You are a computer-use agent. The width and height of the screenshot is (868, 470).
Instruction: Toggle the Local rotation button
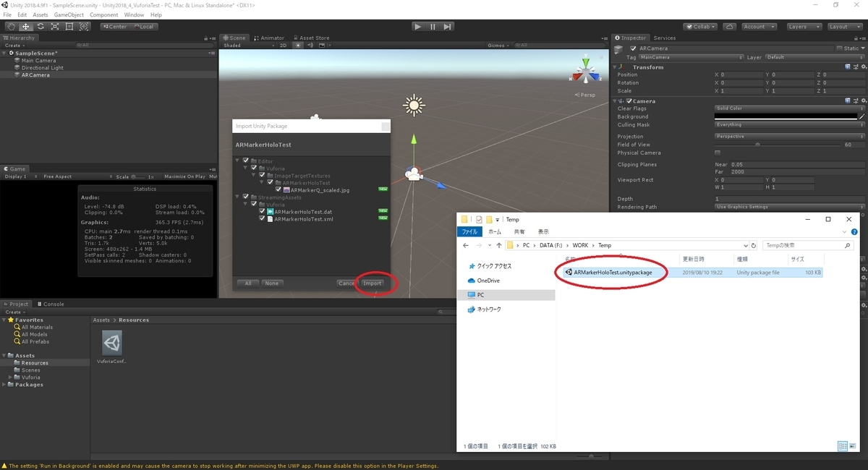(143, 27)
